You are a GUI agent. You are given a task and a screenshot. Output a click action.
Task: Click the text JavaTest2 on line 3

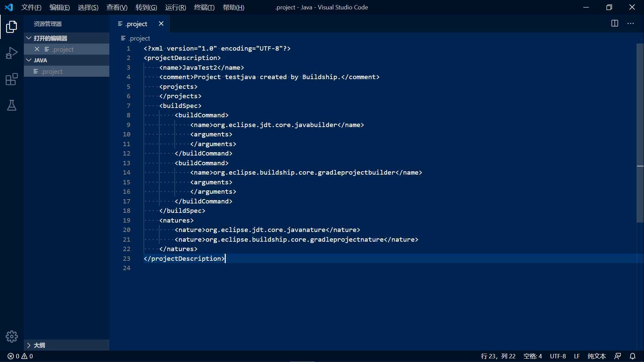(x=200, y=68)
